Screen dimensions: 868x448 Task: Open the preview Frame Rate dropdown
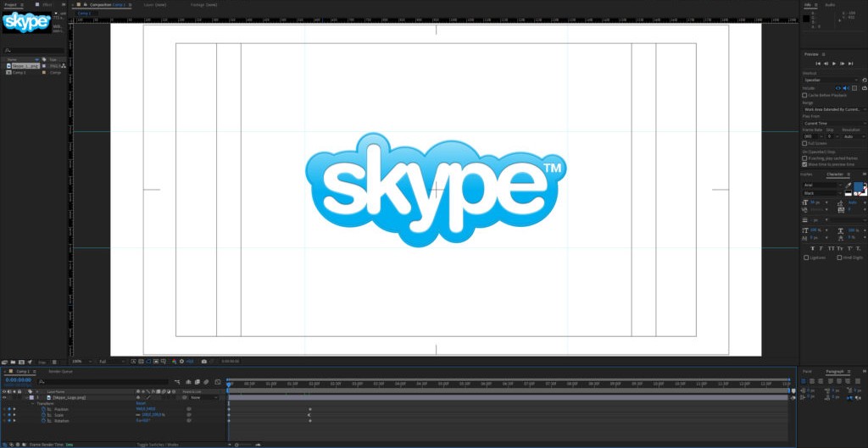(x=813, y=136)
